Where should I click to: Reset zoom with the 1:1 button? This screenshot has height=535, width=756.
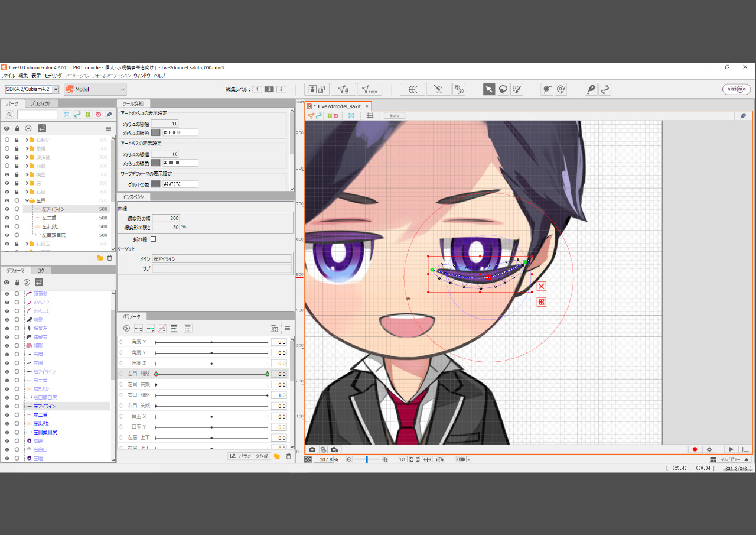[402, 459]
